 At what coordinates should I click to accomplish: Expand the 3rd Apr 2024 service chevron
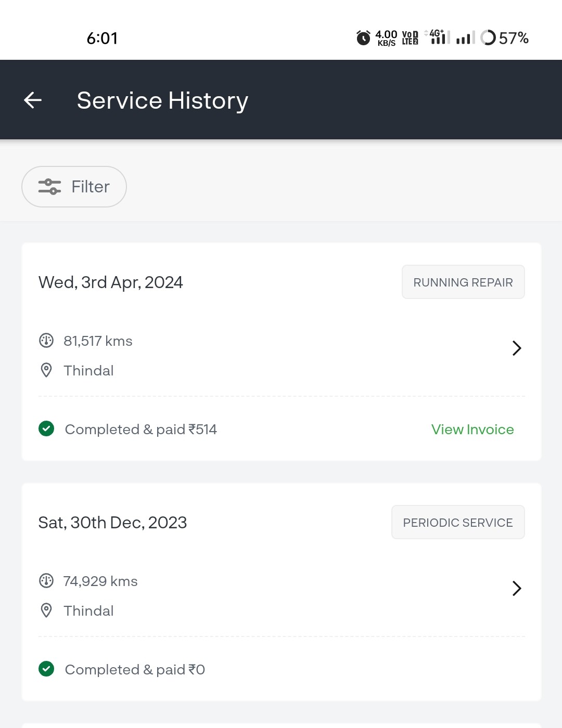point(517,348)
